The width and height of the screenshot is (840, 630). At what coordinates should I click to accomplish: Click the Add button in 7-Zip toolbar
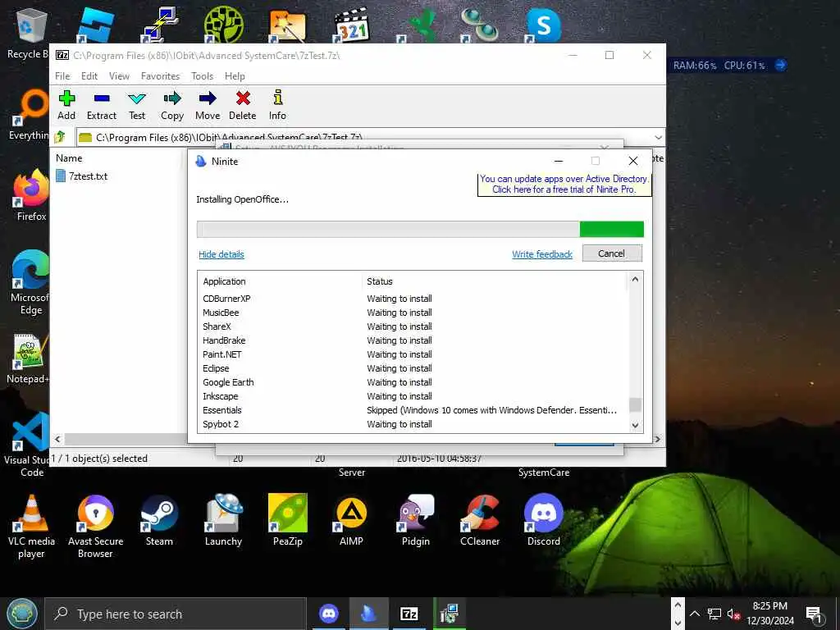[x=66, y=106]
